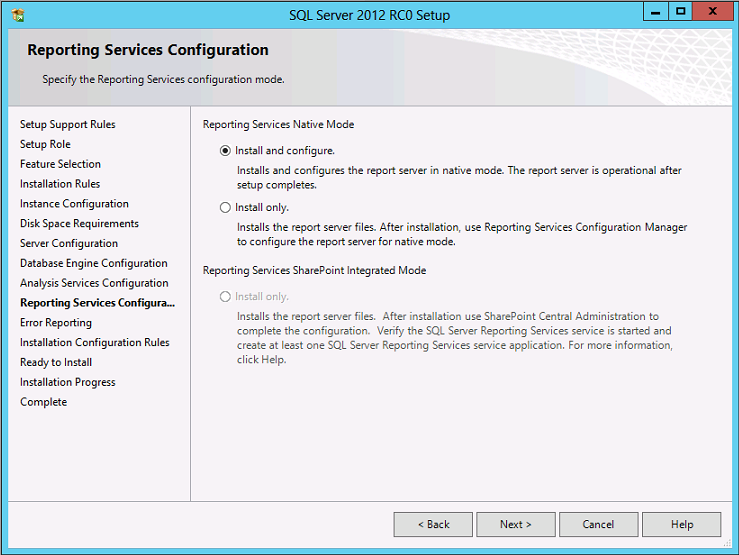Screen dimensions: 739x555
Task: Select Installation Rules step in sidebar
Action: pyautogui.click(x=60, y=184)
